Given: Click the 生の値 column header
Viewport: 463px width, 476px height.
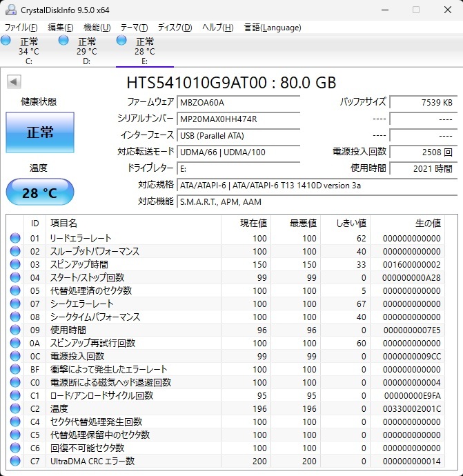Looking at the screenshot, I should 427,224.
